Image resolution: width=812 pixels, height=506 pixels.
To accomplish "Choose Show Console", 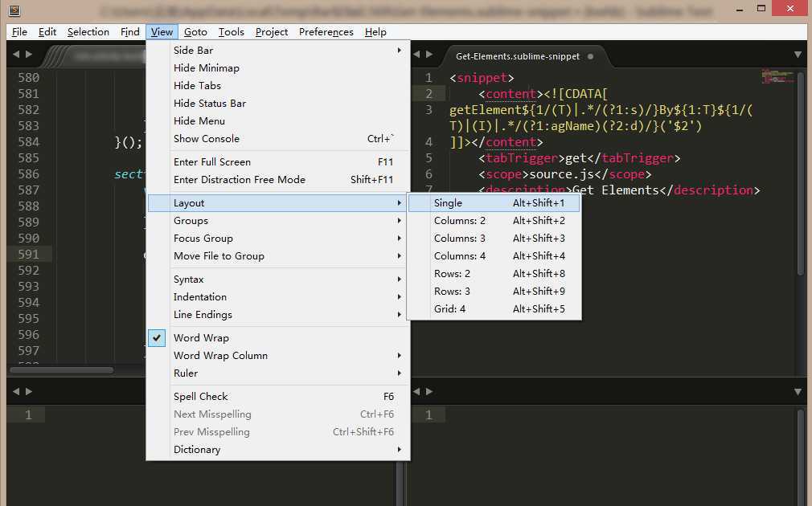I will pyautogui.click(x=278, y=139).
